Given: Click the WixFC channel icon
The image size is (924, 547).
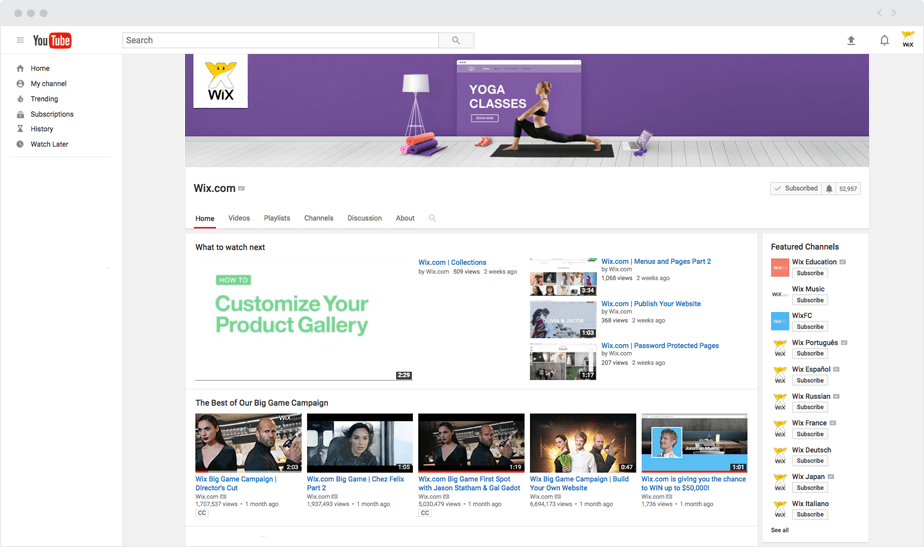Looking at the screenshot, I should tap(780, 321).
